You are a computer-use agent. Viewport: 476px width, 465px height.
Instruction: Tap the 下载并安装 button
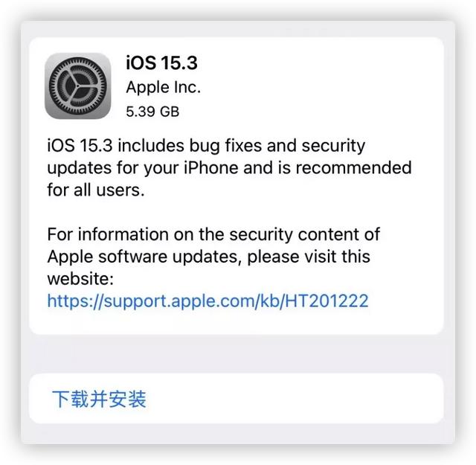click(237, 399)
